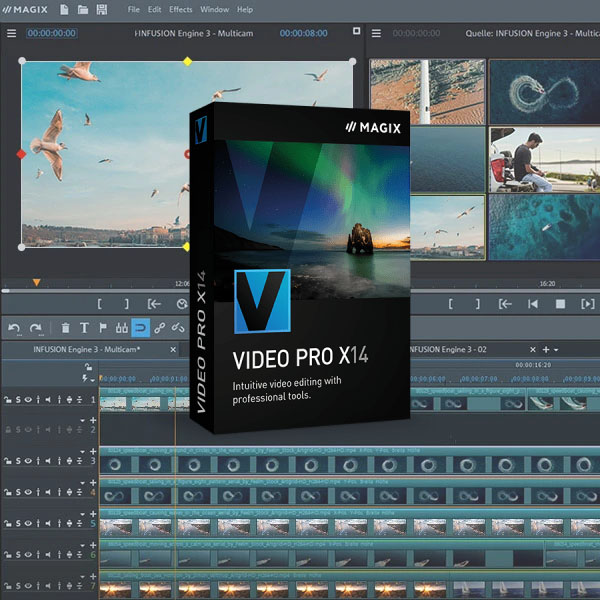Set out-point bracket in the source monitor
The height and width of the screenshot is (600, 600).
[x=478, y=304]
